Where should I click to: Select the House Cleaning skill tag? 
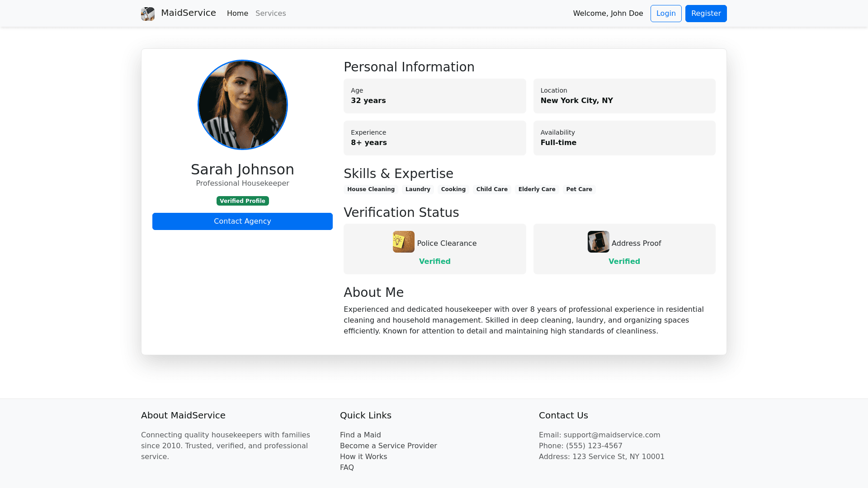coord(371,189)
